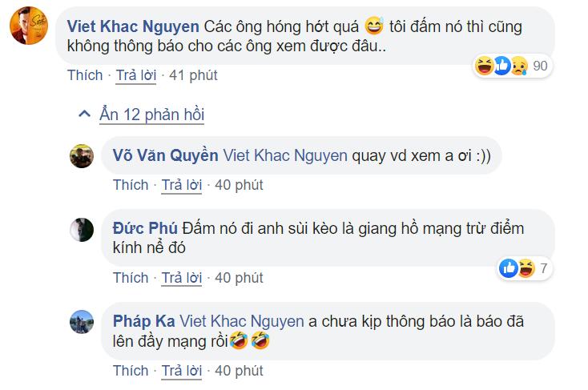Open the 7 reactions count on Đức Phú's comment
Viewport: 588px width, 390px height.
[x=544, y=268]
